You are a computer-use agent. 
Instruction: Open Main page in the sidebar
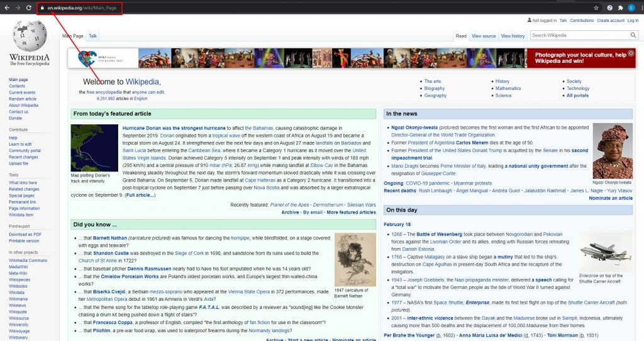[18, 80]
